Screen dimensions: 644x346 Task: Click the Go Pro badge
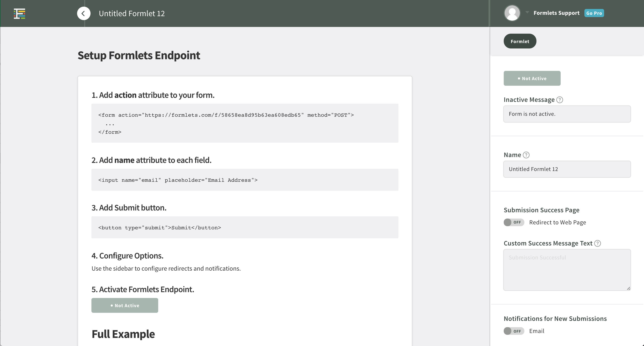pyautogui.click(x=594, y=13)
